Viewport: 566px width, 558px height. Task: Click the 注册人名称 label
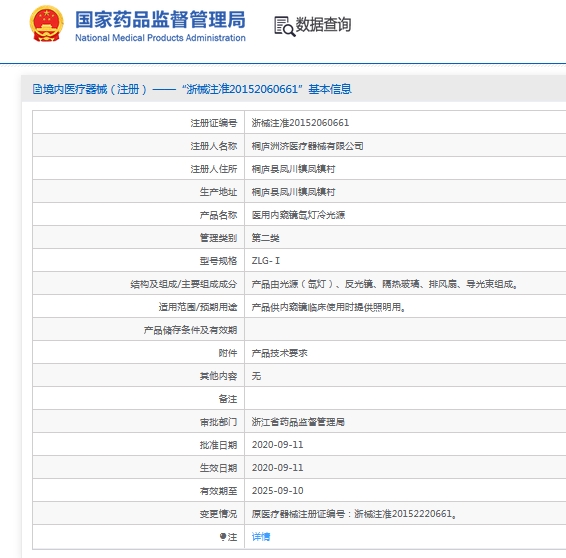[214, 146]
